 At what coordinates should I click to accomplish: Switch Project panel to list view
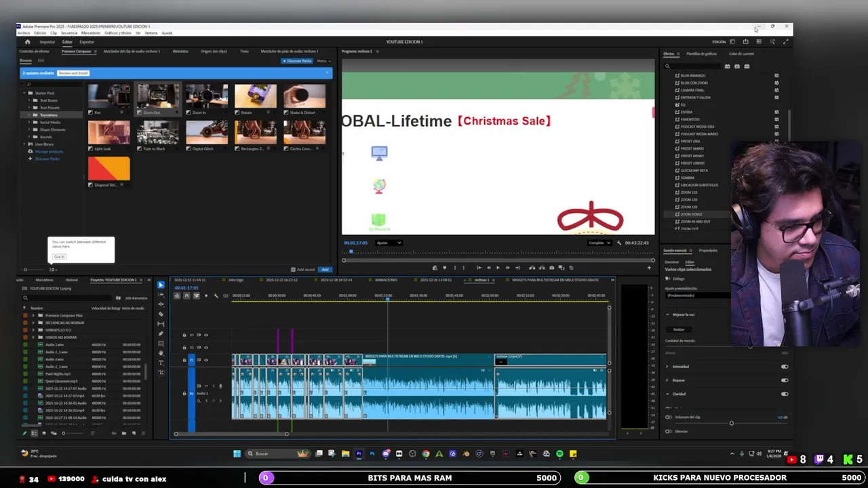tap(35, 433)
